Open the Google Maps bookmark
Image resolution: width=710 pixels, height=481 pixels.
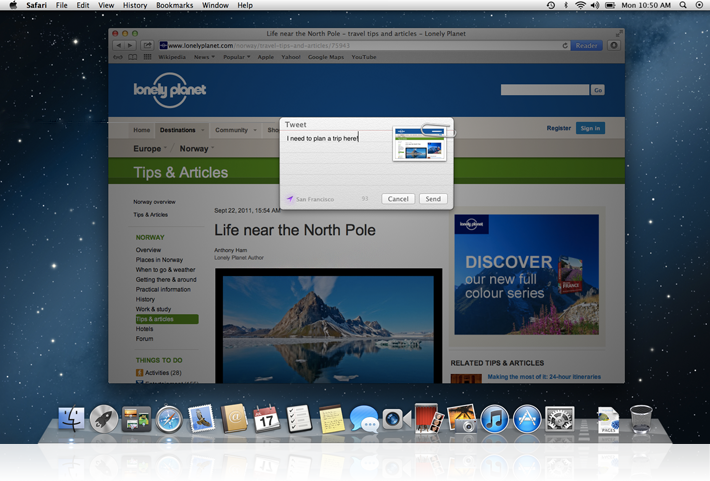326,57
